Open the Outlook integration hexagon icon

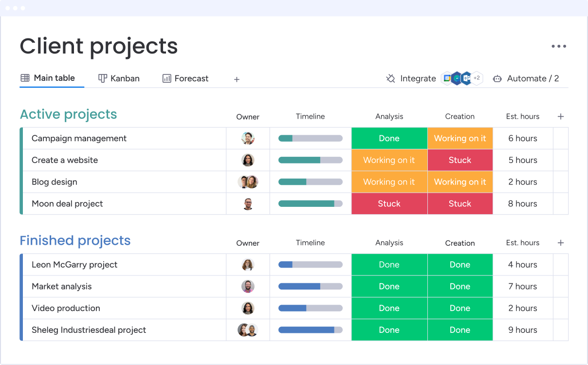click(x=466, y=78)
